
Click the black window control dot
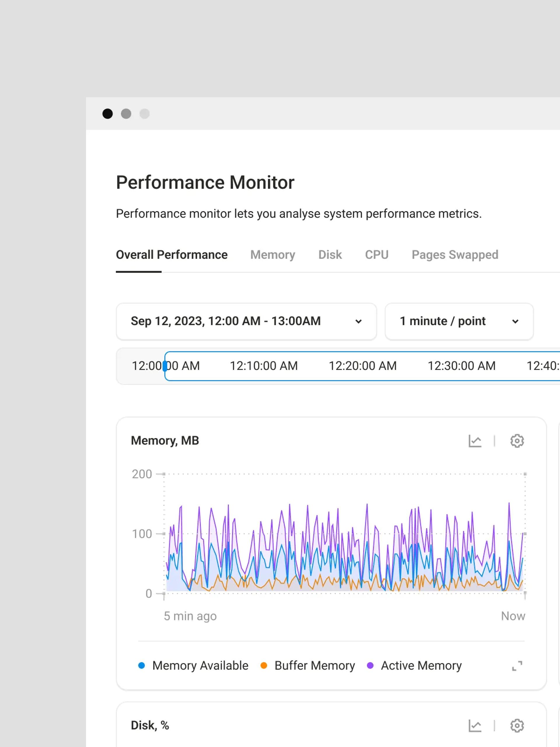[108, 114]
